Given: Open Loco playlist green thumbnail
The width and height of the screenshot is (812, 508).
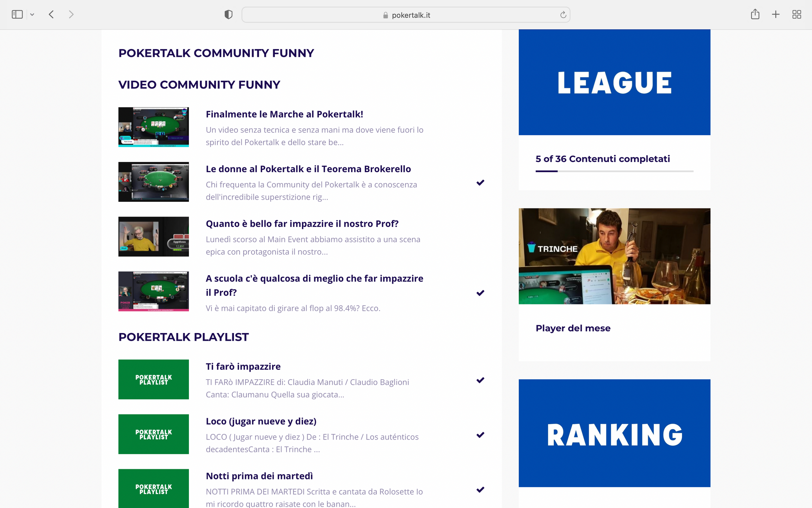Looking at the screenshot, I should point(154,434).
